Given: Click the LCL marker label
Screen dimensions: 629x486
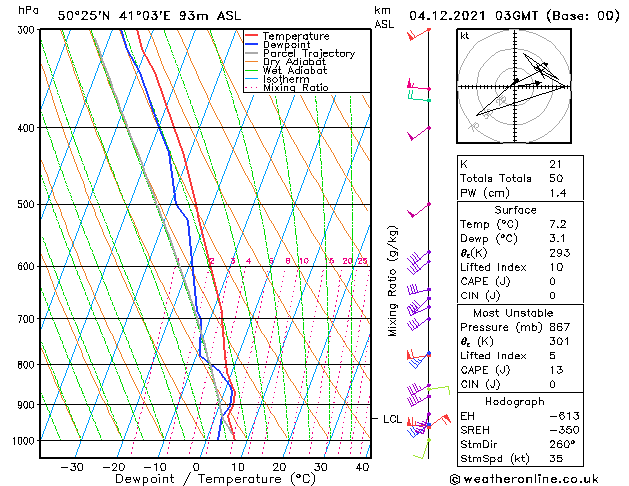Looking at the screenshot, I should pos(392,419).
